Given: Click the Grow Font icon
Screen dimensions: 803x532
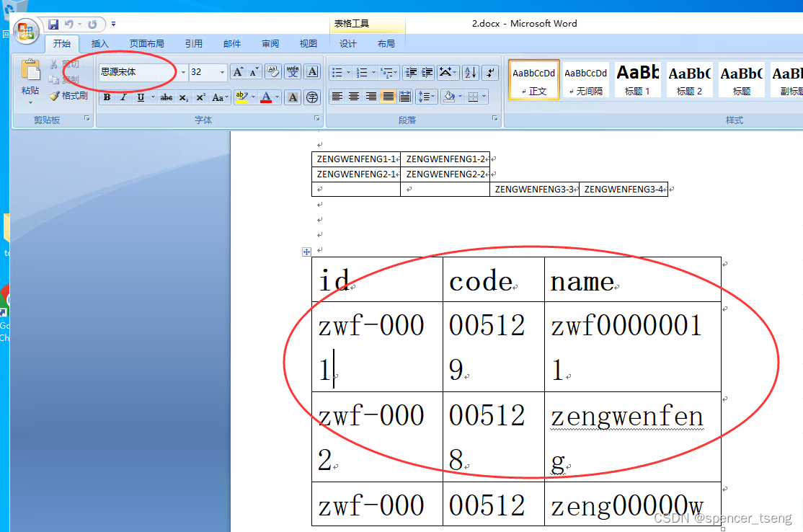Looking at the screenshot, I should (236, 71).
